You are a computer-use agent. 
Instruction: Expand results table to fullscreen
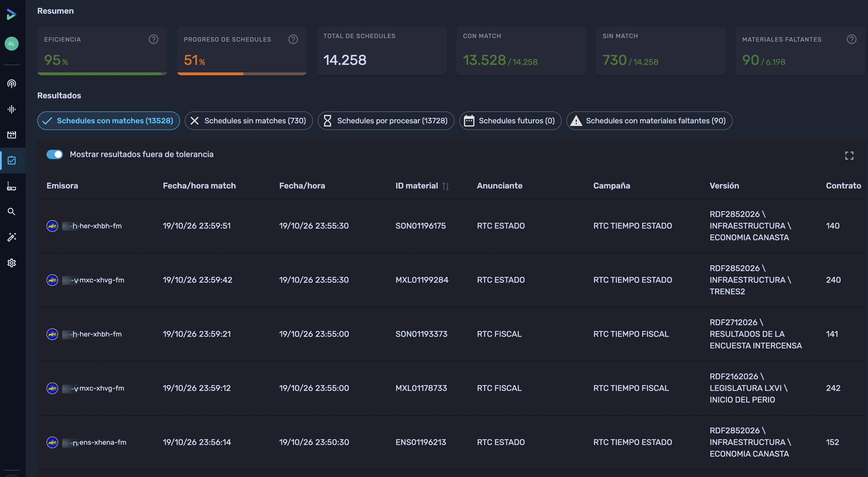pyautogui.click(x=849, y=156)
